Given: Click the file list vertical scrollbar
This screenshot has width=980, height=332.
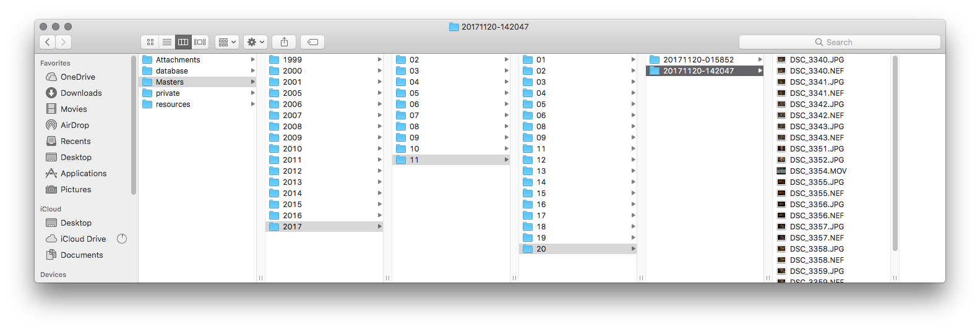Looking at the screenshot, I should [895, 153].
